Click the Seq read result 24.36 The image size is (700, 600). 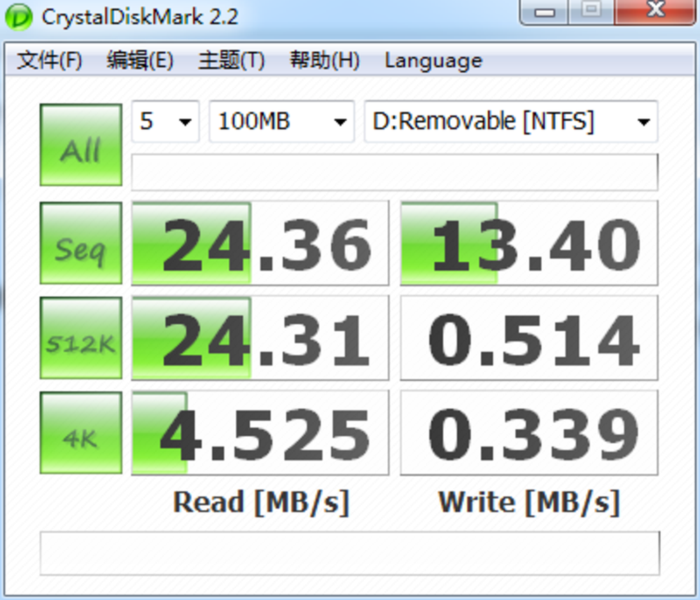[260, 244]
